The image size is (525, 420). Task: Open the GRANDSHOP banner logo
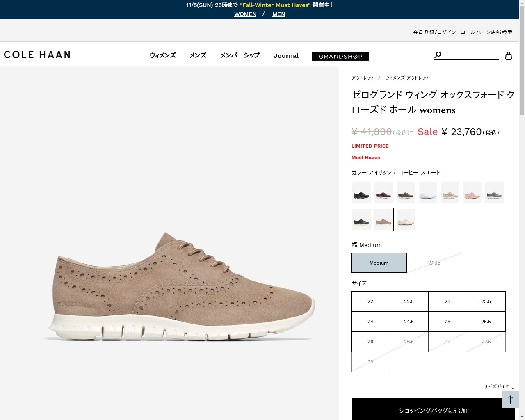tap(340, 56)
